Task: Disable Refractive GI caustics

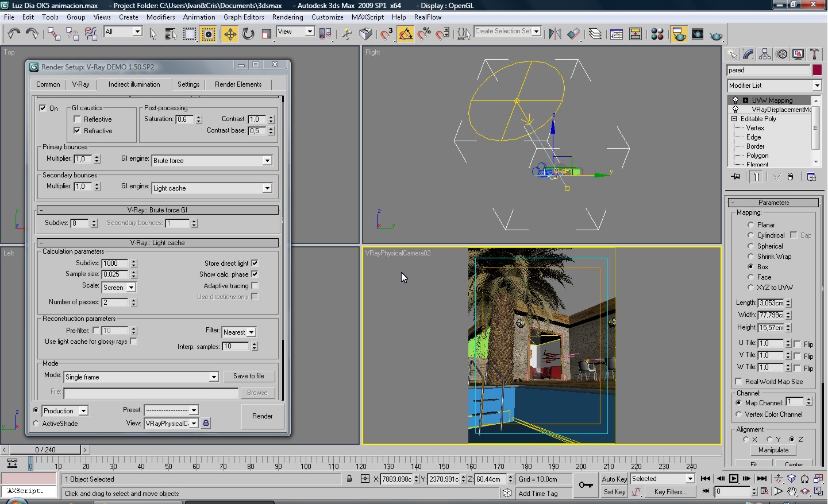Action: pyautogui.click(x=77, y=131)
